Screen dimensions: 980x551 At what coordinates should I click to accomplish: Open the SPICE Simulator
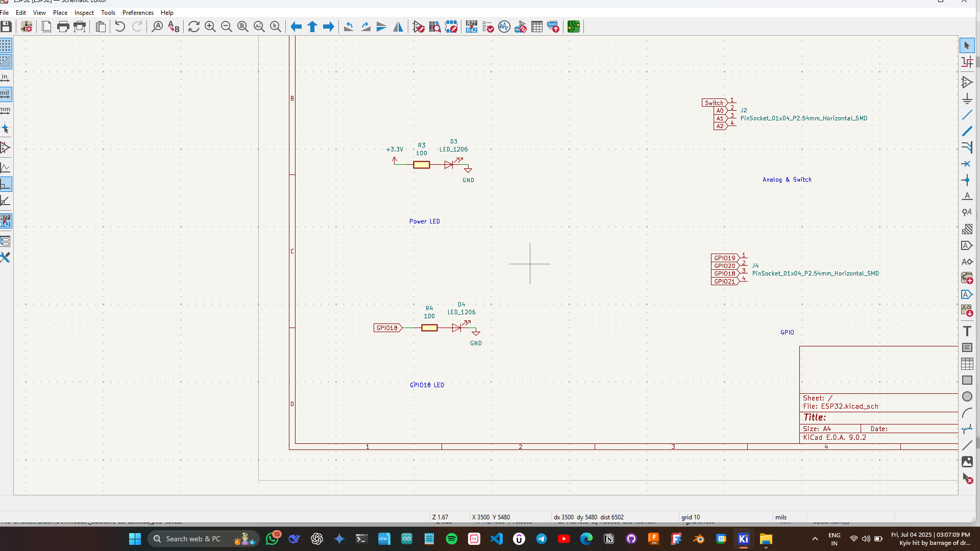click(x=504, y=27)
